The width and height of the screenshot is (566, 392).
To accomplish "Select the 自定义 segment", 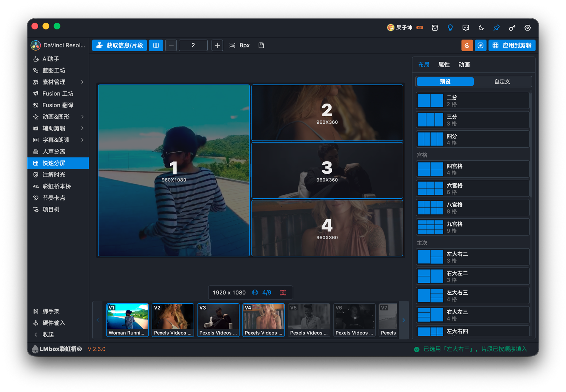I will click(502, 82).
